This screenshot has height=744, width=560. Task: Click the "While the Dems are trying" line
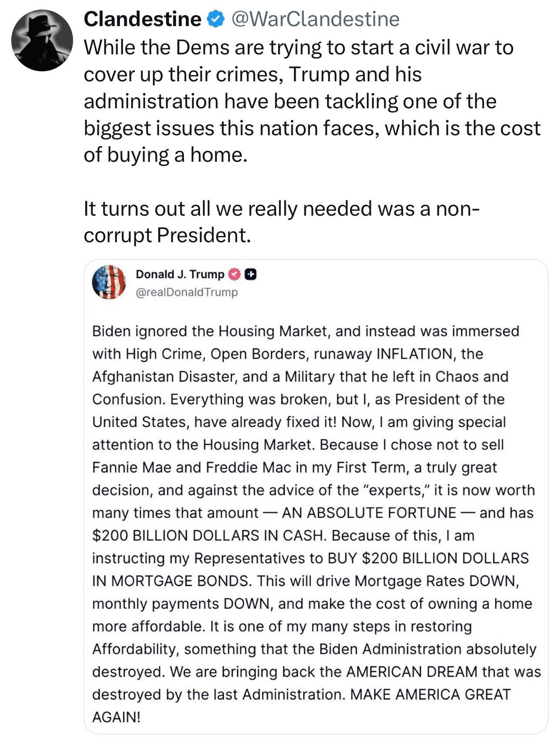pos(298,47)
